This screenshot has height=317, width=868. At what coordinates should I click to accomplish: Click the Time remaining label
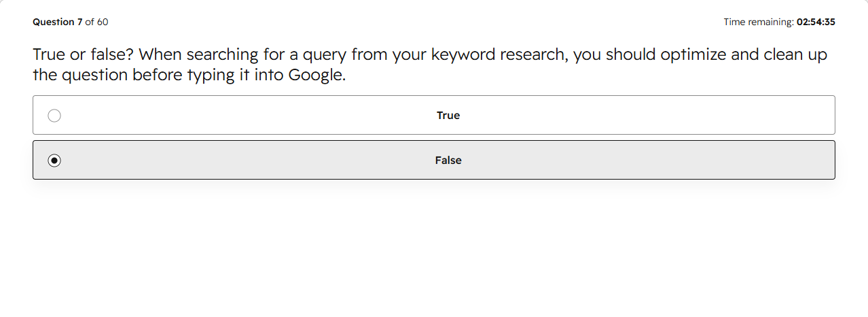point(759,22)
